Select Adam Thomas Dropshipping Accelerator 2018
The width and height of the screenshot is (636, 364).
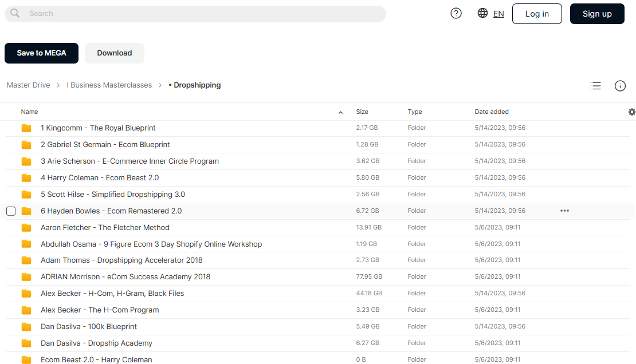[121, 260]
